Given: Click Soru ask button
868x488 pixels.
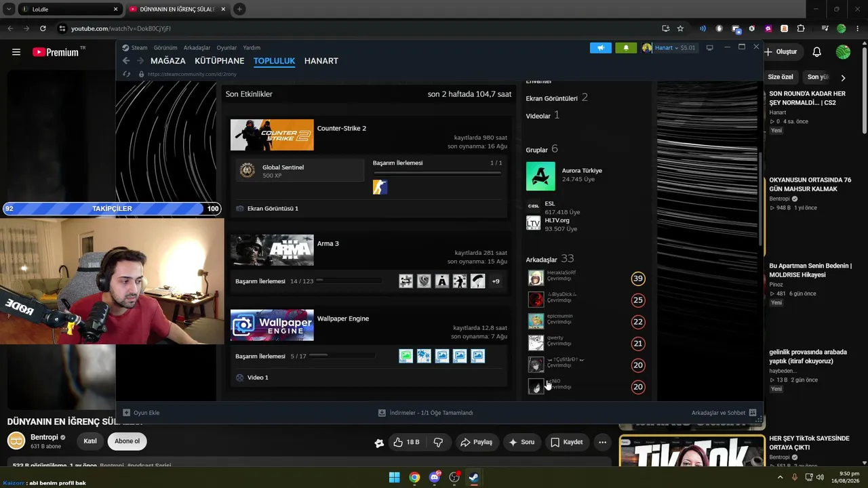Looking at the screenshot, I should 521,442.
